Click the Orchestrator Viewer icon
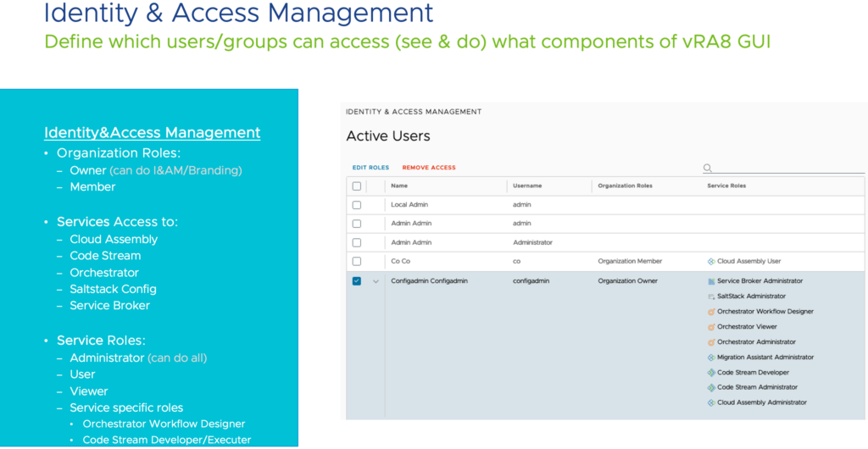This screenshot has height=449, width=868. (x=711, y=327)
